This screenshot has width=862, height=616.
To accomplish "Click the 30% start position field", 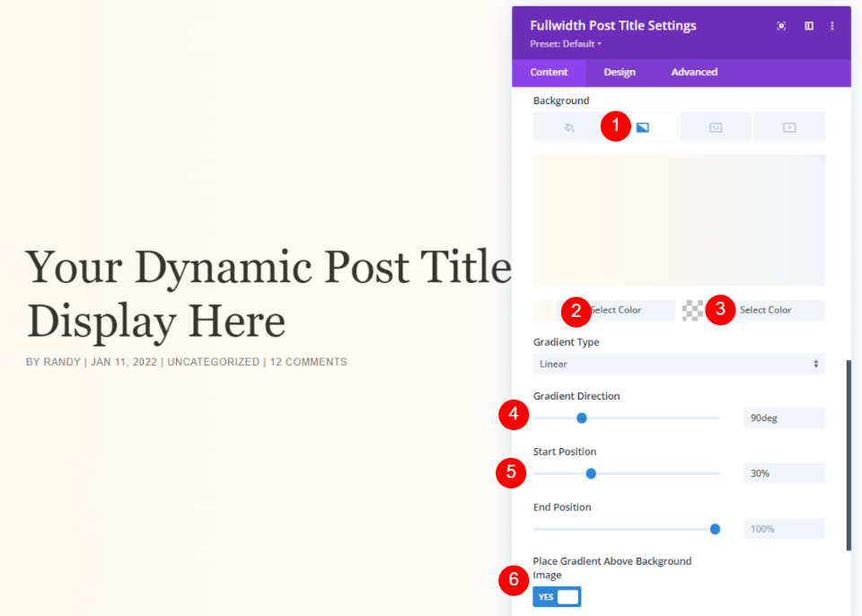I will point(785,473).
